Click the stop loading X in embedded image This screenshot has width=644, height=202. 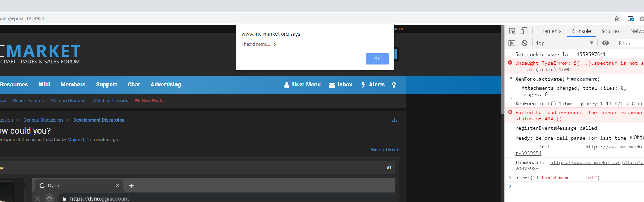(38, 199)
